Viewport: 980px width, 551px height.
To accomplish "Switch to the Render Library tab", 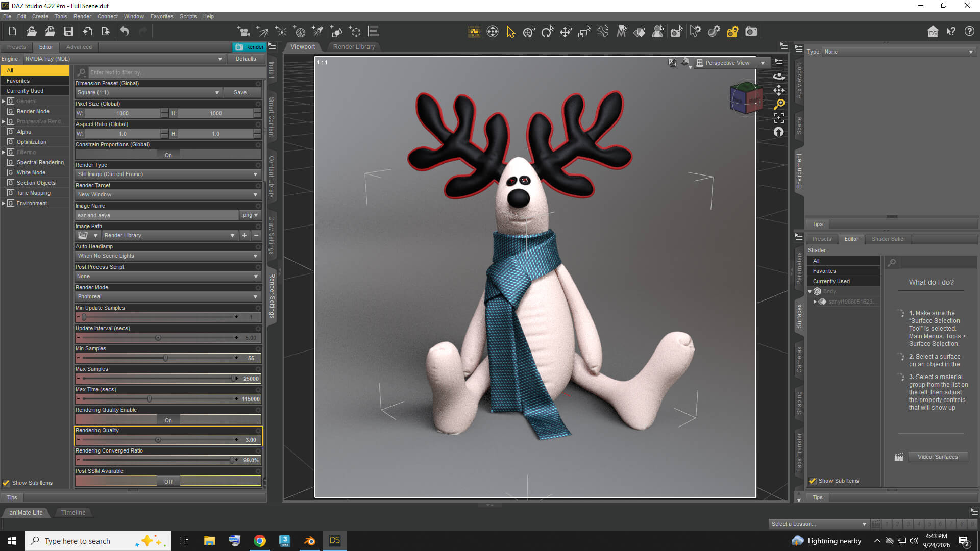I will coord(354,46).
